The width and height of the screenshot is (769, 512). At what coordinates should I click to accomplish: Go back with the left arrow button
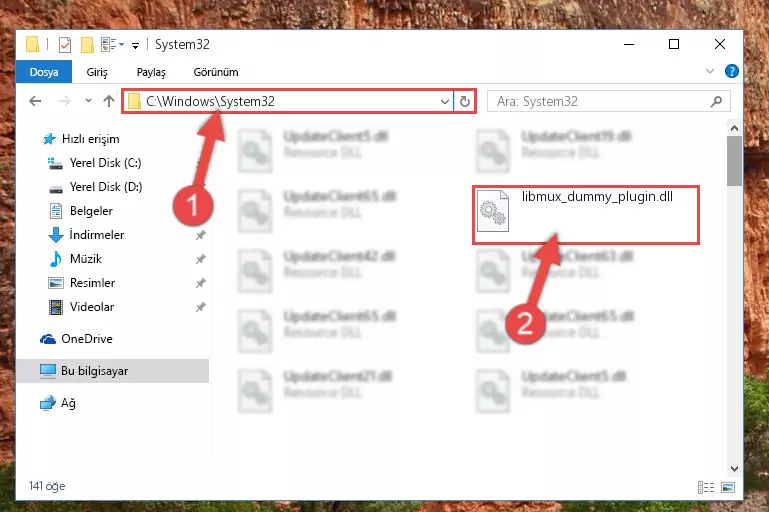pos(35,102)
